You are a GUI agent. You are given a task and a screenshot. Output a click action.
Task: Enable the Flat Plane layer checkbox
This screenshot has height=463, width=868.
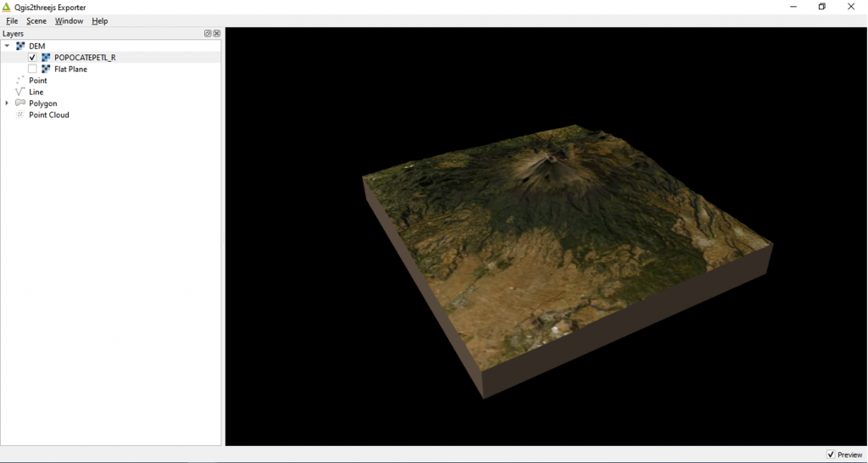point(32,69)
